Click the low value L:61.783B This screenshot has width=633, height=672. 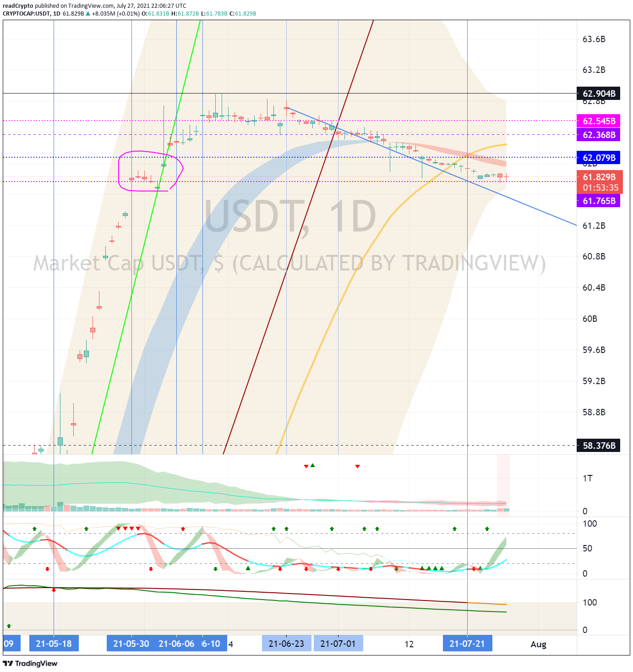(x=214, y=13)
